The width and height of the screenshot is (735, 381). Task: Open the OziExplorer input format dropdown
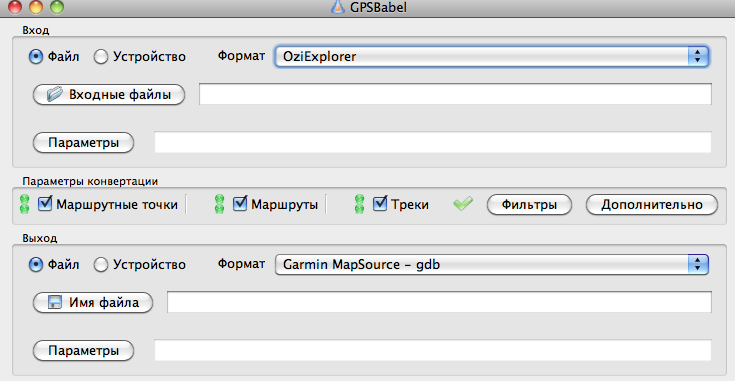pos(492,57)
